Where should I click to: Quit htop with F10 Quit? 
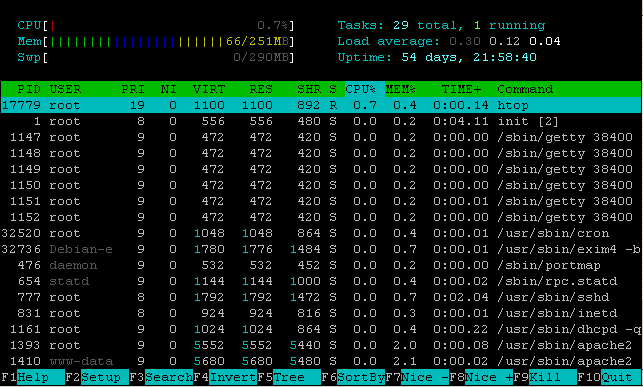[609, 377]
